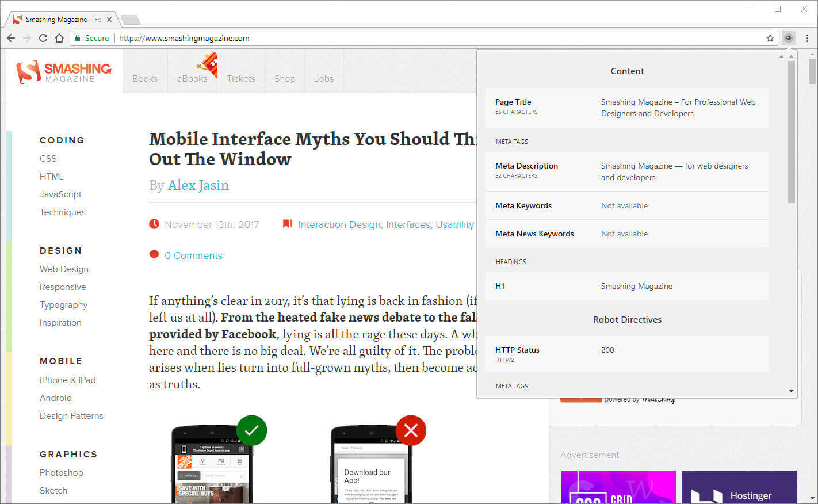
Task: Open the 0 Comments link
Action: (x=193, y=255)
